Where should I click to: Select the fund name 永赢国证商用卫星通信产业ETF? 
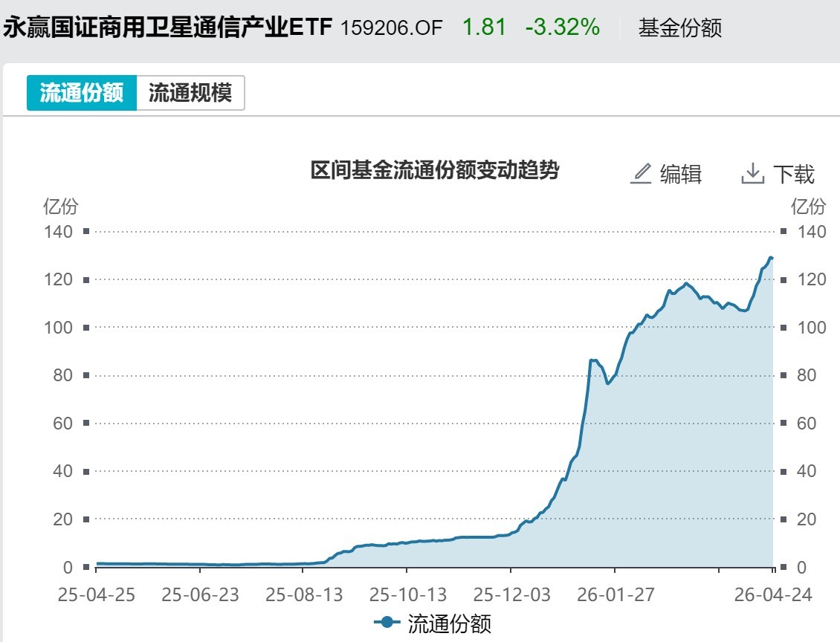[168, 27]
